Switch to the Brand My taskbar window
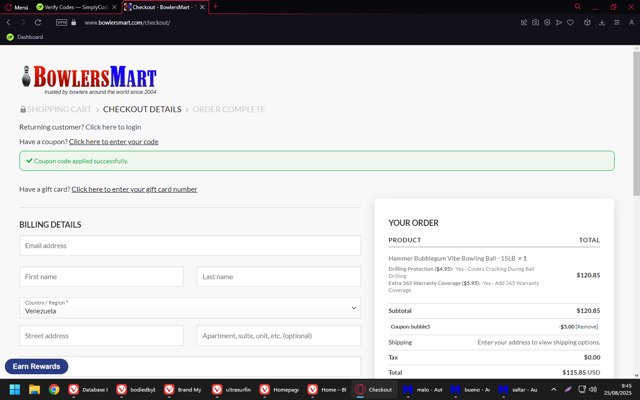Screen dimensions: 640x400 [184, 389]
